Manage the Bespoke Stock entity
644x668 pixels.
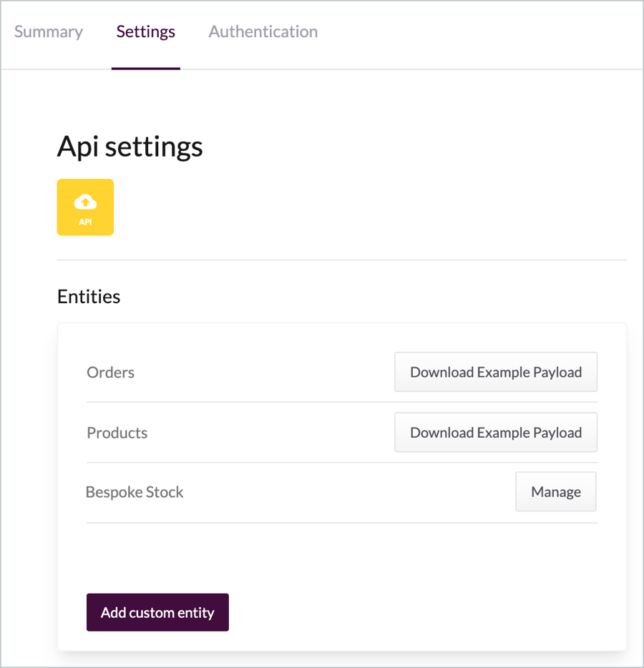coord(555,492)
